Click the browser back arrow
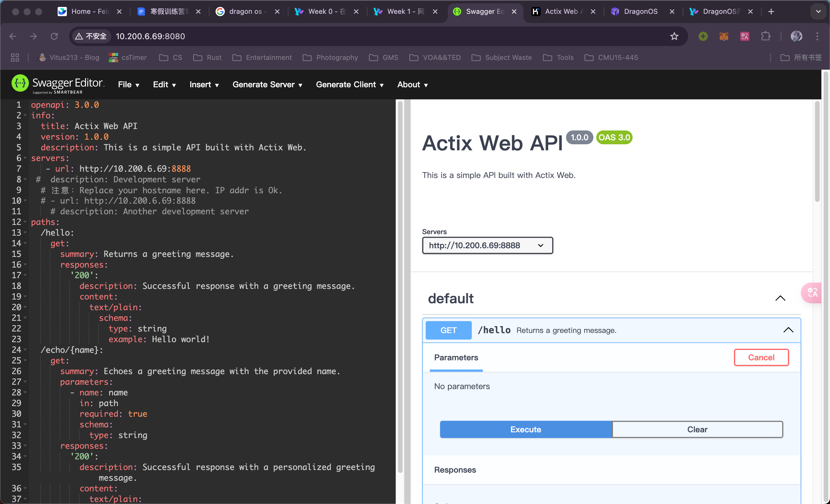The height and width of the screenshot is (504, 830). tap(13, 36)
